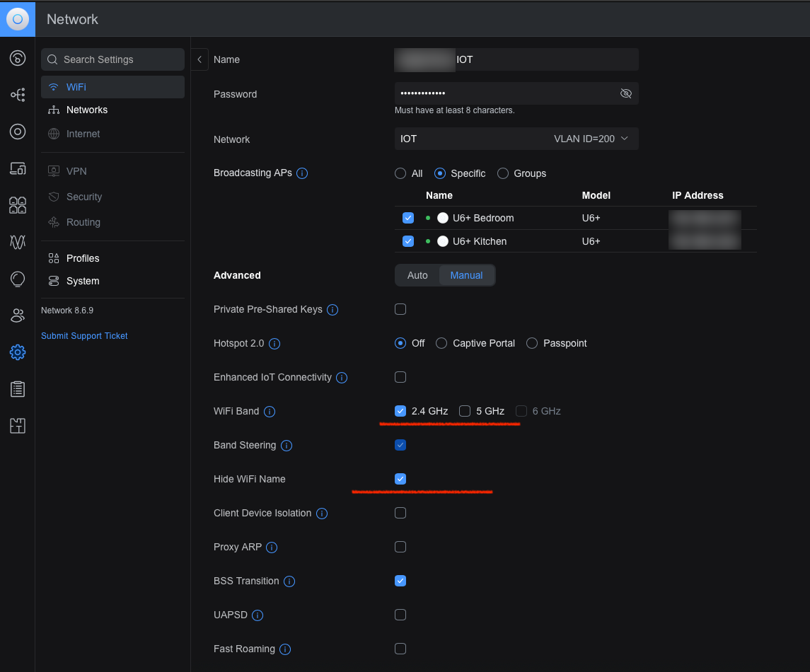Check the 5 GHz band
Viewport: 810px width, 672px height.
(465, 411)
